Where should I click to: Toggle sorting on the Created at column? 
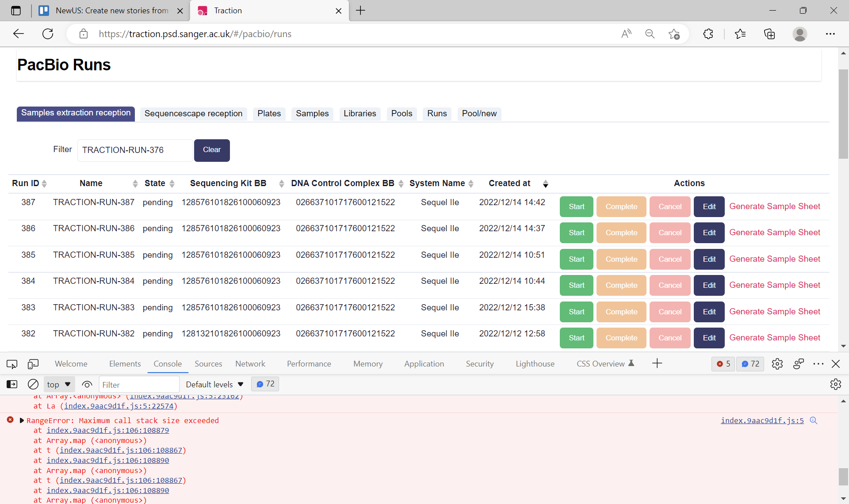(x=545, y=183)
